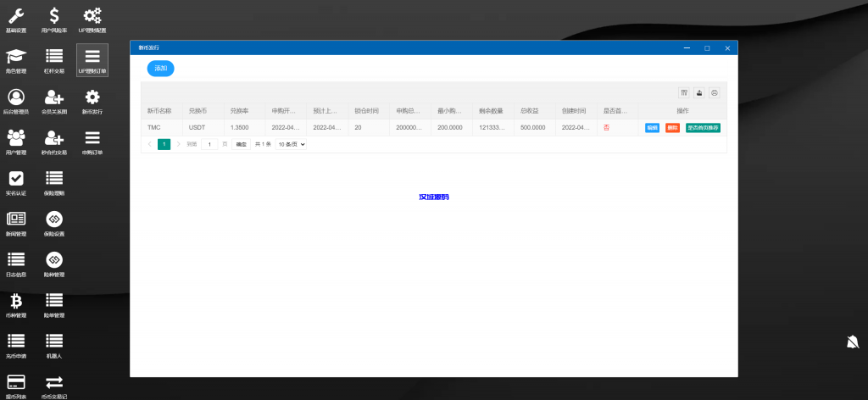Screen dimensions: 868x400
Task: Open the single gear icon 新币发行
Action: [x=92, y=101]
